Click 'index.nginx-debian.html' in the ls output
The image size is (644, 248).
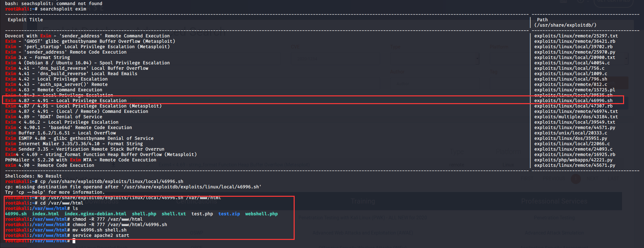tap(96, 214)
